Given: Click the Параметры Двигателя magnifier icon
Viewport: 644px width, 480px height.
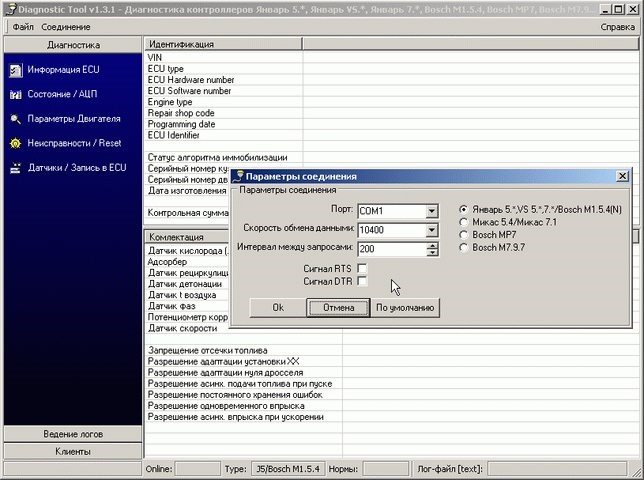Looking at the screenshot, I should click(16, 119).
